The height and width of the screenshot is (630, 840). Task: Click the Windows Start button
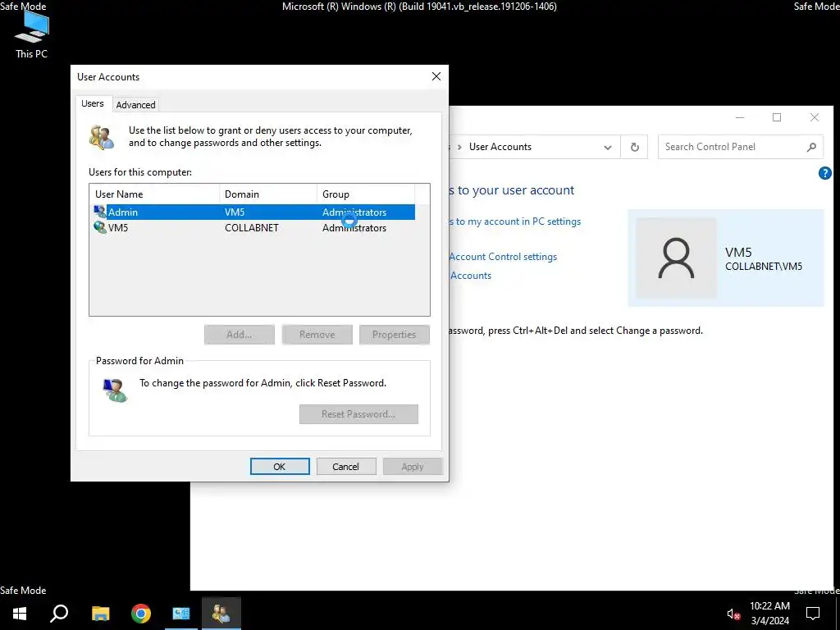click(20, 614)
